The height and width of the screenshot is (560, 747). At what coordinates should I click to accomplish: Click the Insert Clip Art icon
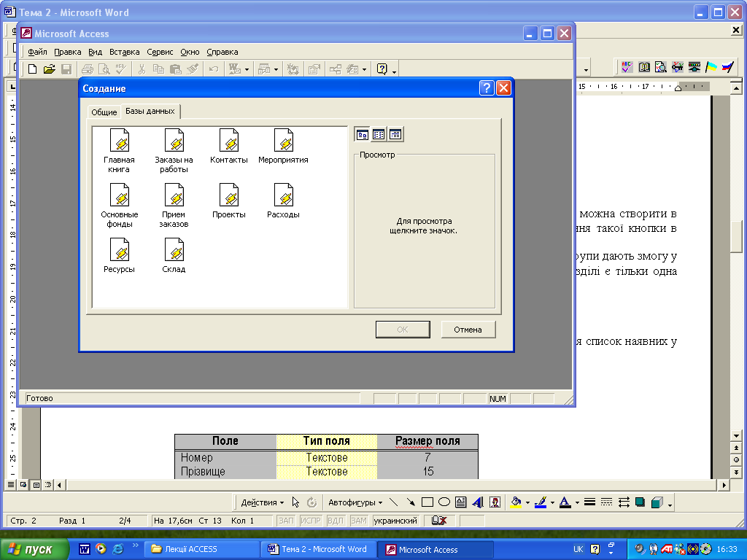tap(495, 502)
